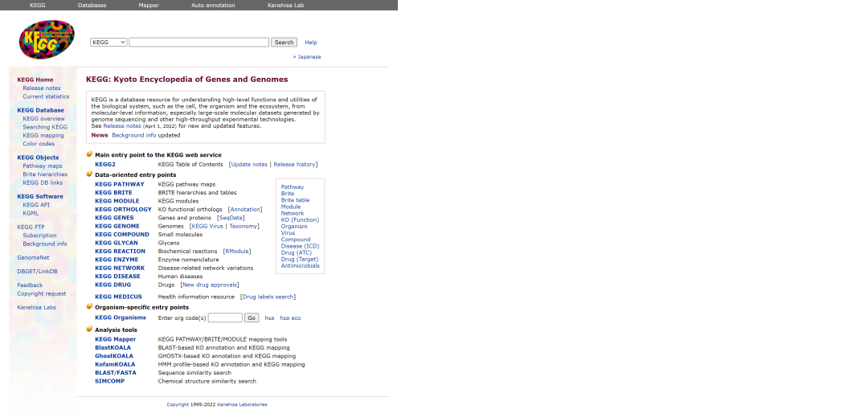Switch to the Japanese version

tap(309, 56)
